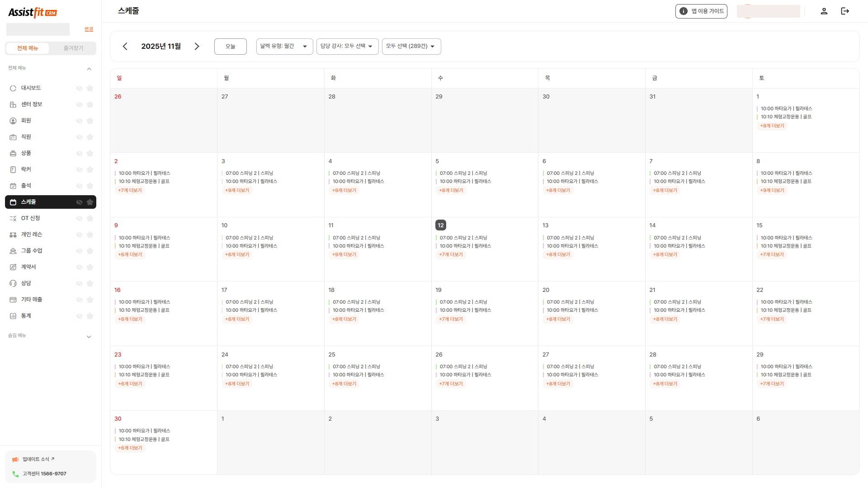This screenshot has width=868, height=488.
Task: Click the star favorite icon next to 대시보드
Action: pyautogui.click(x=90, y=88)
